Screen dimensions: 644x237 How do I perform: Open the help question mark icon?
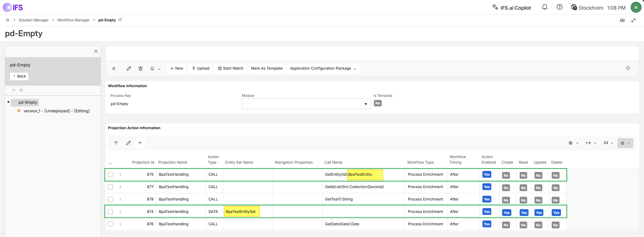pos(560,7)
